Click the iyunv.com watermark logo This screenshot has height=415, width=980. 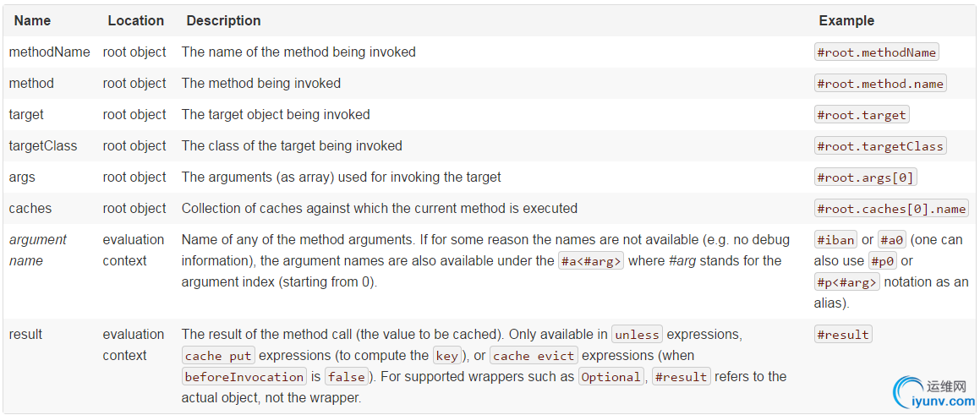932,390
